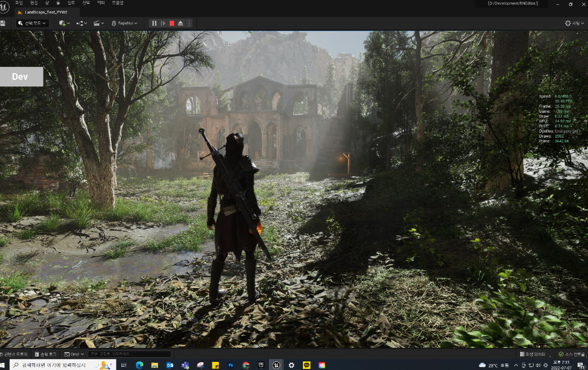588x370 pixels.
Task: Launch Microsoft Edge from taskbar
Action: coord(140,365)
